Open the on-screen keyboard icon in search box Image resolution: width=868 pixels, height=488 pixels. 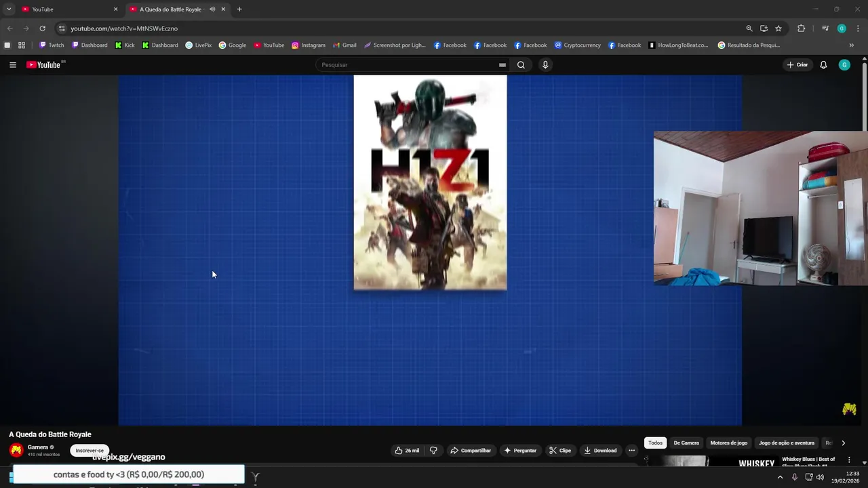tap(502, 65)
